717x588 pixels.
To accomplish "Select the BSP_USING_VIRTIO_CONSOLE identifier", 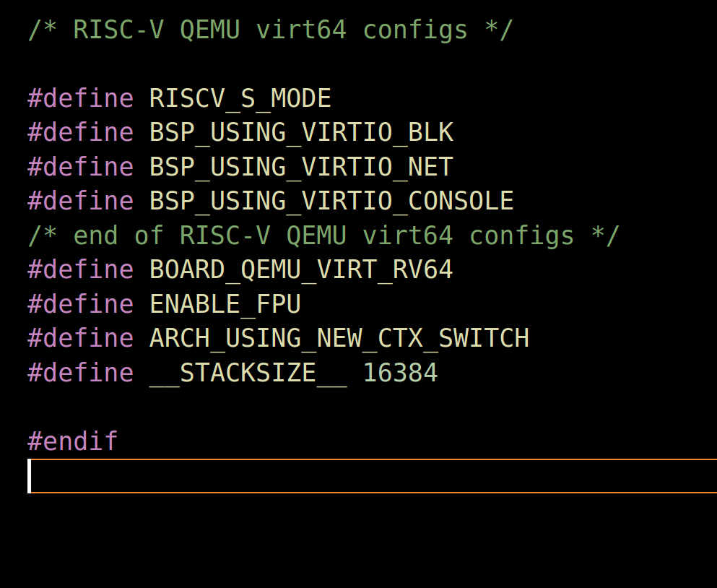I will (331, 202).
